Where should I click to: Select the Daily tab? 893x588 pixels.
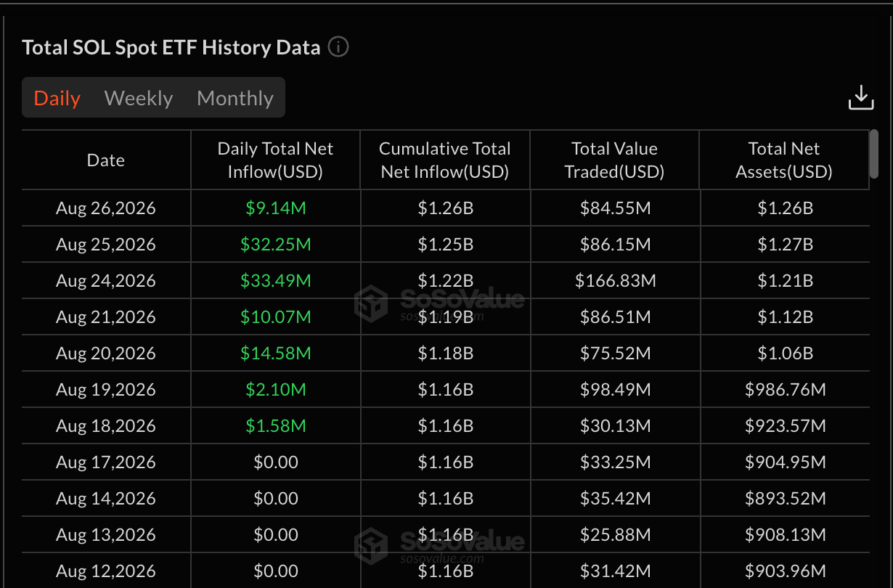click(x=57, y=98)
